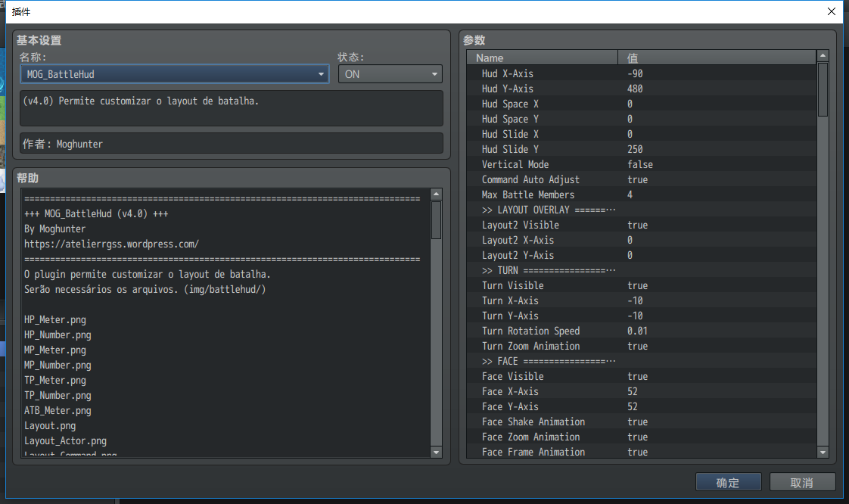
Task: Select the Hud Slide Y parameter
Action: (x=642, y=149)
